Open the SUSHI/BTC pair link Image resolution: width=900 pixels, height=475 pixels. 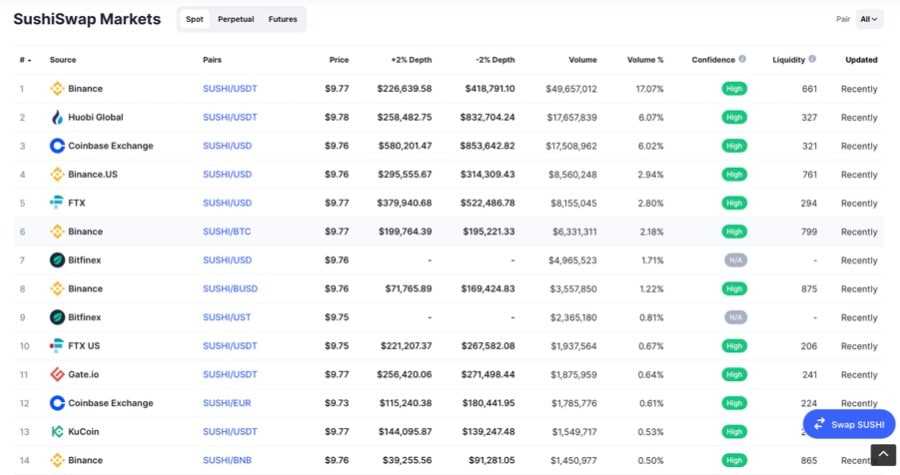[229, 232]
